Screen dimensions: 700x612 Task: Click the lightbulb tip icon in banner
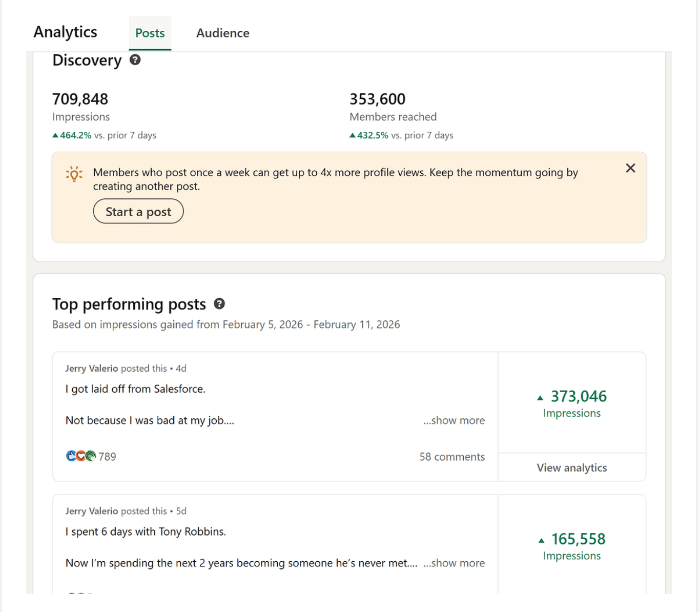[74, 174]
